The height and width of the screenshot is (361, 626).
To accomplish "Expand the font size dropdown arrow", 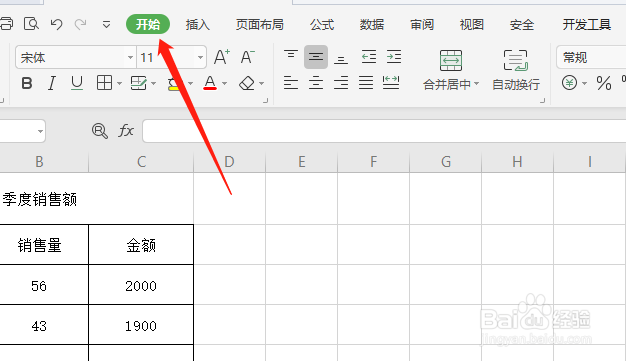I will [200, 58].
